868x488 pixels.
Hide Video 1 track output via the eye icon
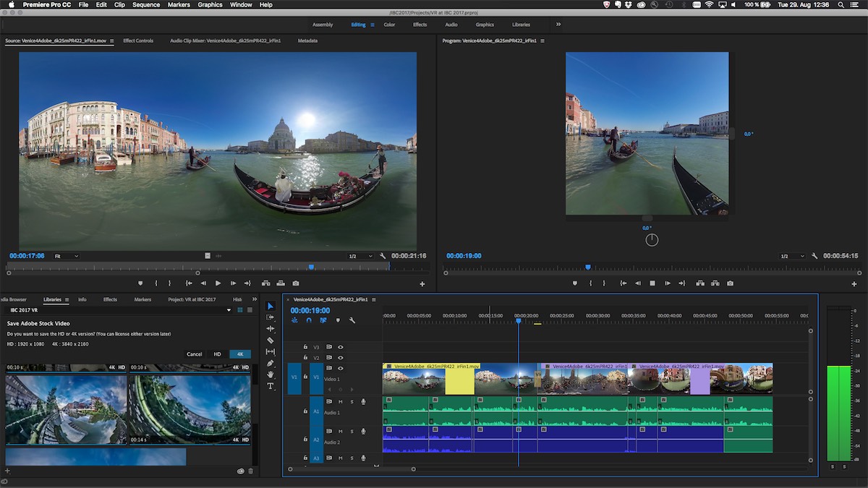click(x=341, y=368)
